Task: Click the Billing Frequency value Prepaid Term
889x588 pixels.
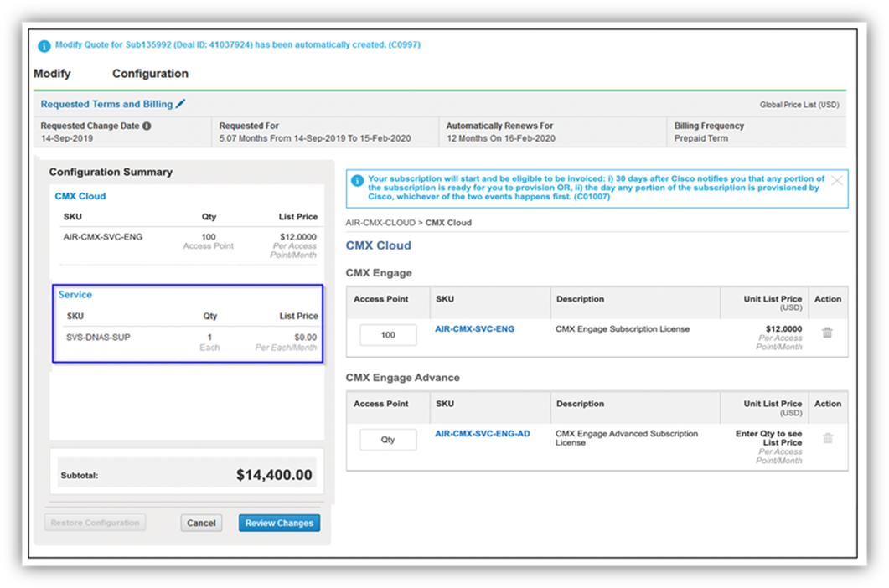Action: [700, 138]
